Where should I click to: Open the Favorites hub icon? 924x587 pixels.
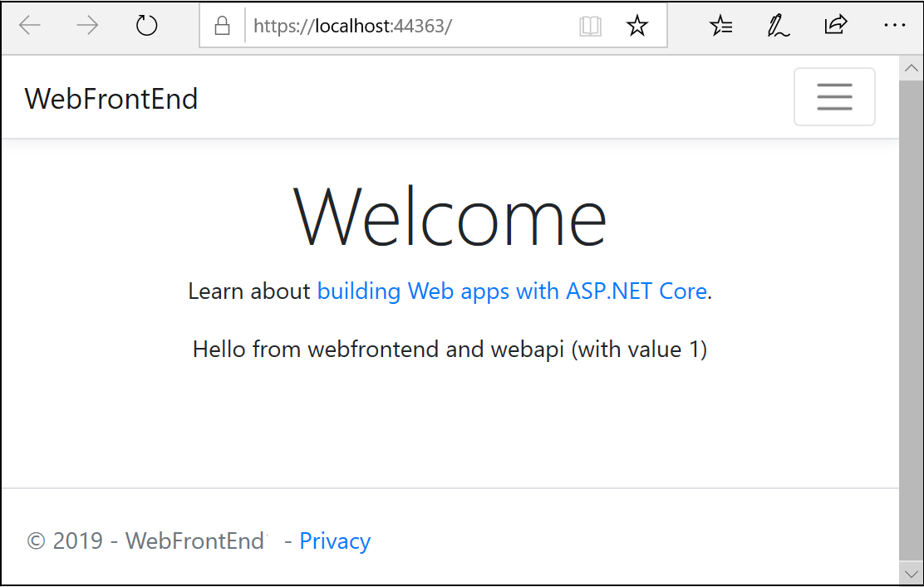(720, 26)
